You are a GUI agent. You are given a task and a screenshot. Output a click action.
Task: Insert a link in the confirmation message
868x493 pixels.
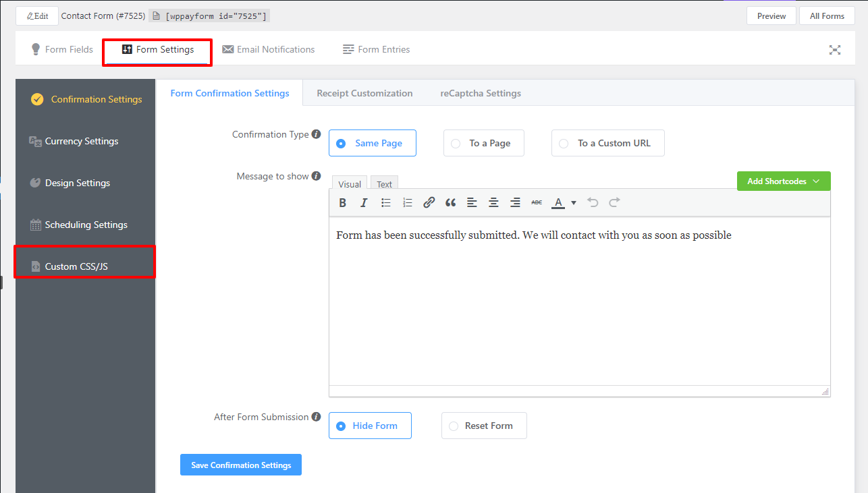coord(429,202)
